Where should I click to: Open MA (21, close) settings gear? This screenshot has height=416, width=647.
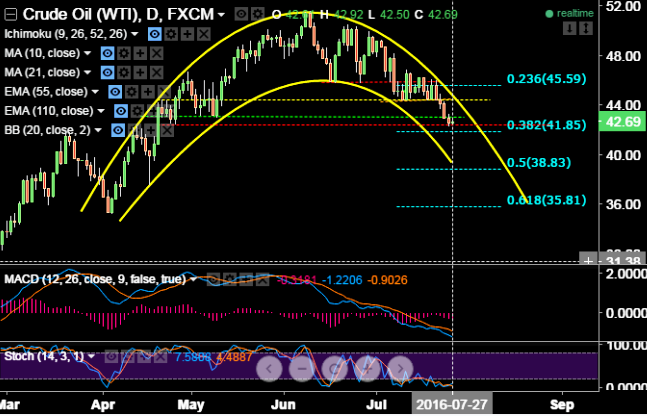click(x=124, y=73)
